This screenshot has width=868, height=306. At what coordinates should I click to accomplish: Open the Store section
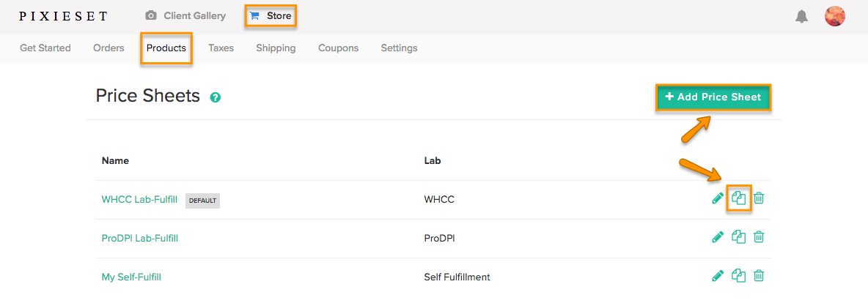271,16
